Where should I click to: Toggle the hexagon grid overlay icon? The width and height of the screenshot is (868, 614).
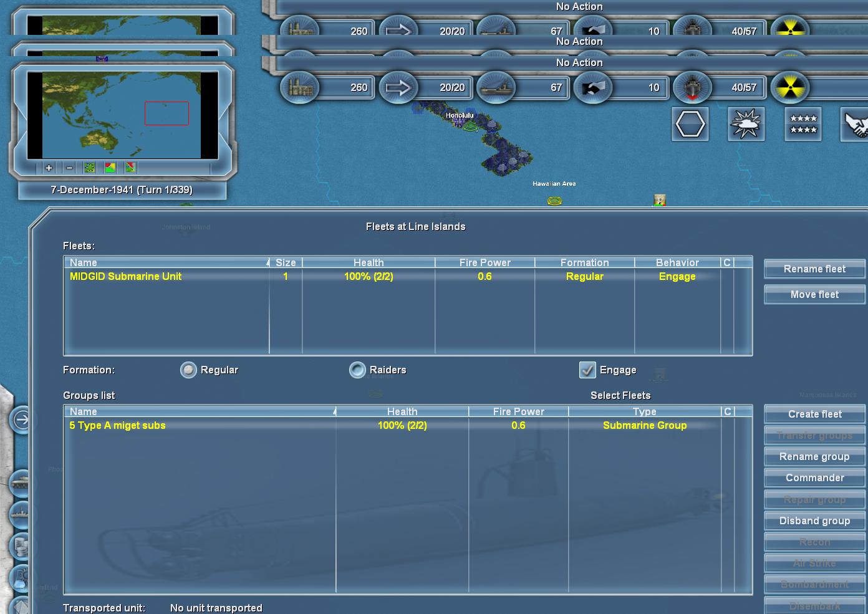690,124
